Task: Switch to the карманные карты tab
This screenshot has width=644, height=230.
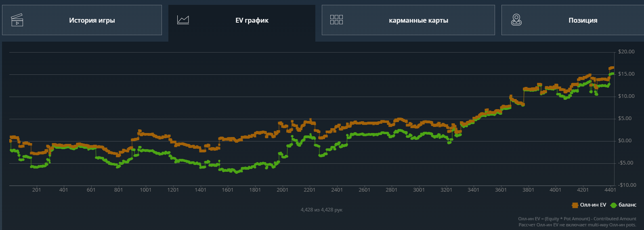Action: (x=418, y=20)
